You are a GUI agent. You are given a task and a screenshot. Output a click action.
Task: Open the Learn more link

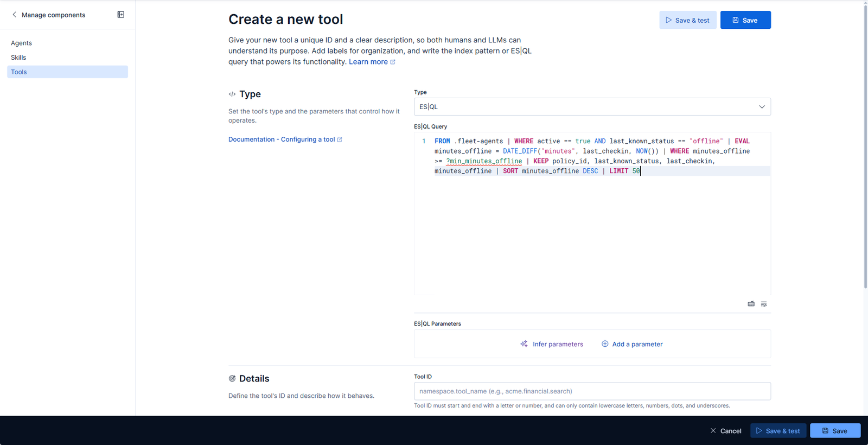click(x=372, y=62)
